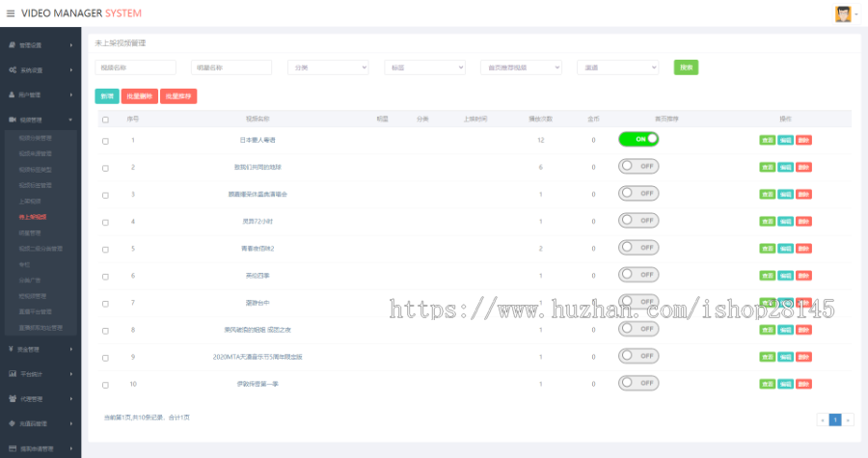Open the 上架视频 sidebar submenu item

(30, 202)
